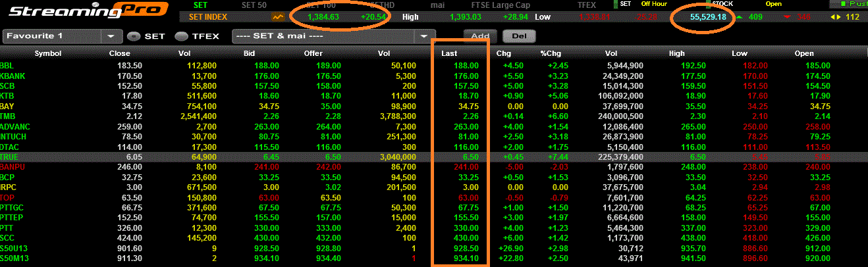Select the IRPC symbol row
The image size is (868, 267).
pos(434,187)
